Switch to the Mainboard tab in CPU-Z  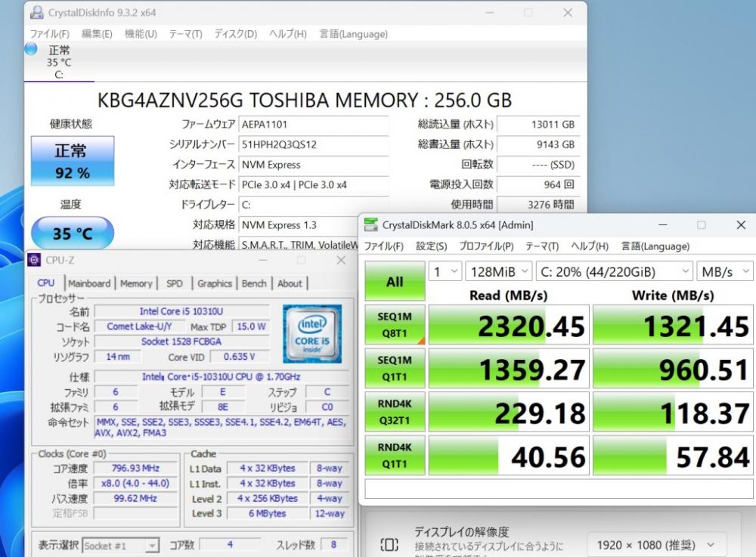pyautogui.click(x=89, y=283)
